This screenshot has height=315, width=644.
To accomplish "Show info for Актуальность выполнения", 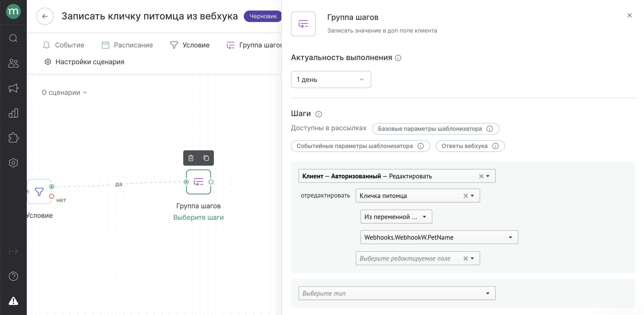I will tap(398, 58).
